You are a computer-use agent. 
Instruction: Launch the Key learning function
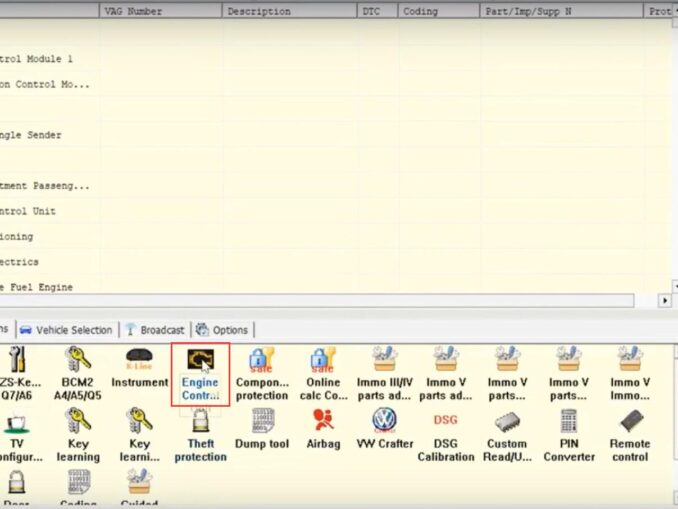(x=78, y=435)
